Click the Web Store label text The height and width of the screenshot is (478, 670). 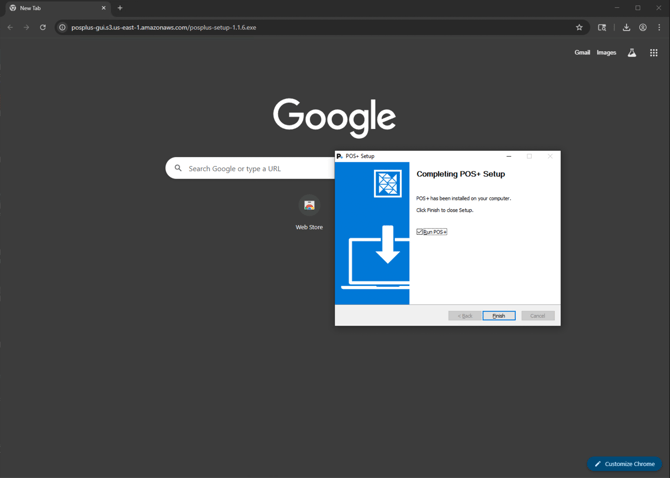pyautogui.click(x=309, y=227)
